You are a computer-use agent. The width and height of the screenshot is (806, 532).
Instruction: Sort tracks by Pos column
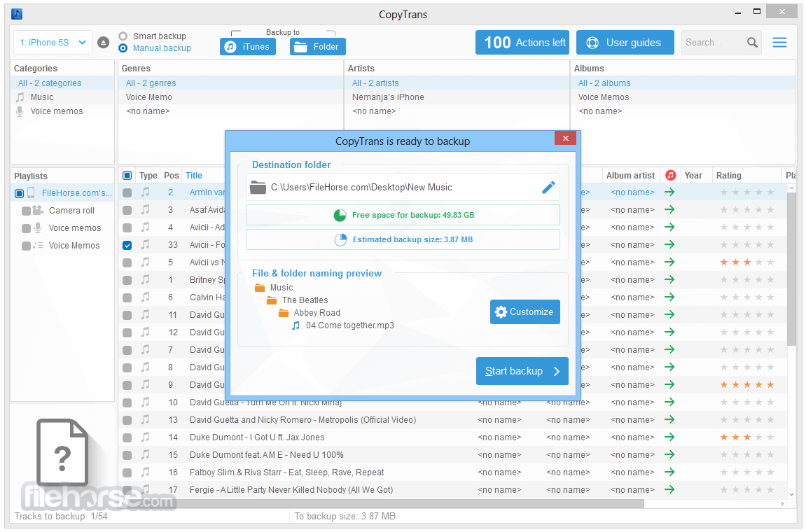point(172,175)
